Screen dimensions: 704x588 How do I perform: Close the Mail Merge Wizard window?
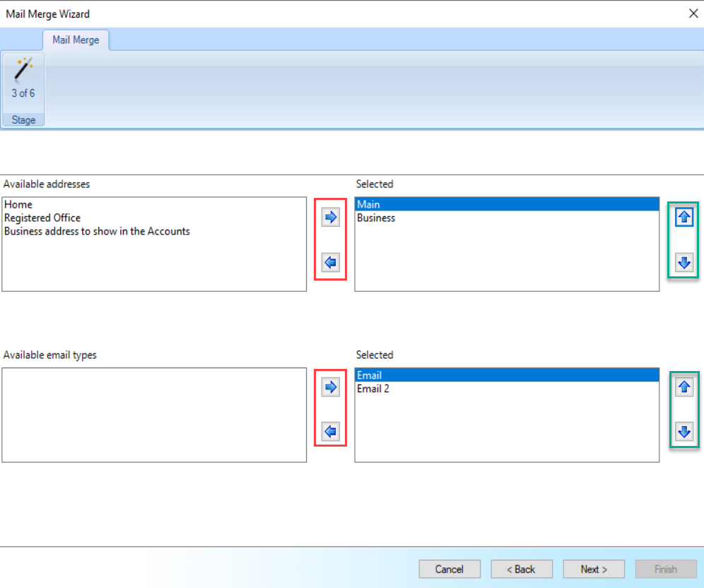coord(693,13)
